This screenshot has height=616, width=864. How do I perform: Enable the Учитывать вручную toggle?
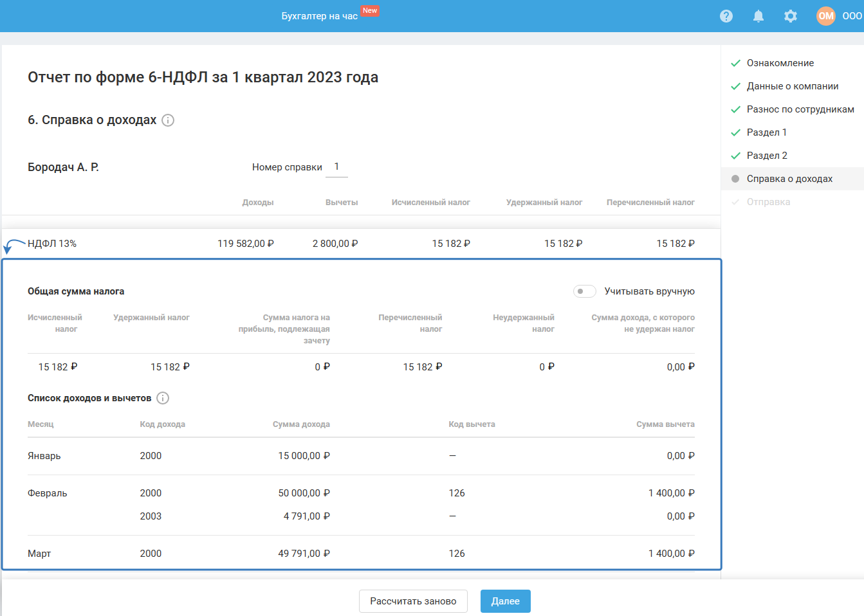[x=584, y=291]
